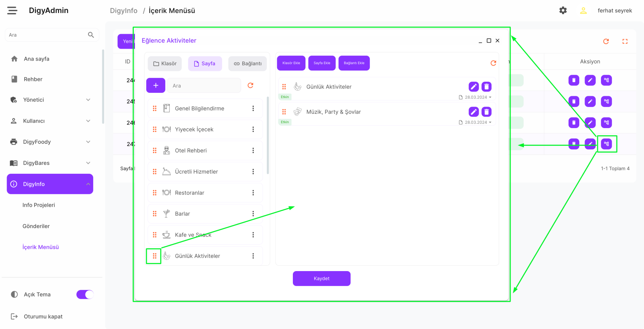
Task: Click the orange refresh icon beside search field
Action: click(250, 86)
